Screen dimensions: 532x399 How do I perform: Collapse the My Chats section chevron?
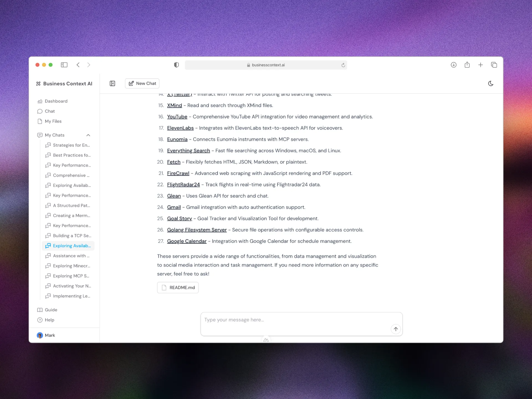88,135
